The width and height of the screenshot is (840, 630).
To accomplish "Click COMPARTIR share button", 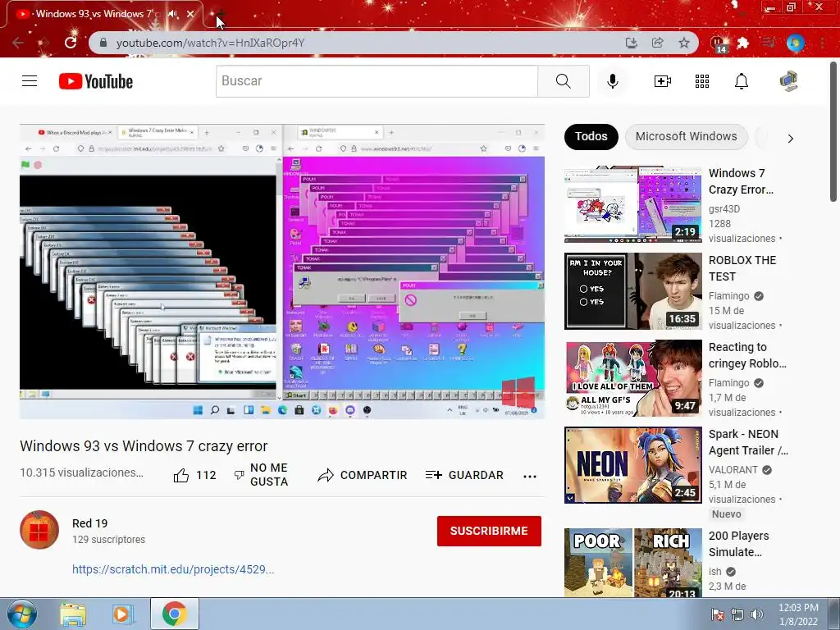I will [x=362, y=475].
